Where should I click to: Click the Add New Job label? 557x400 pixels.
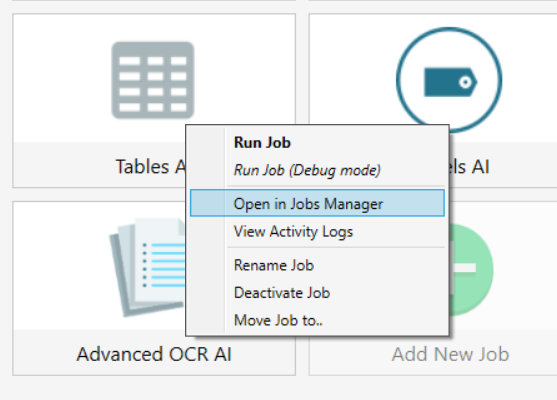450,354
